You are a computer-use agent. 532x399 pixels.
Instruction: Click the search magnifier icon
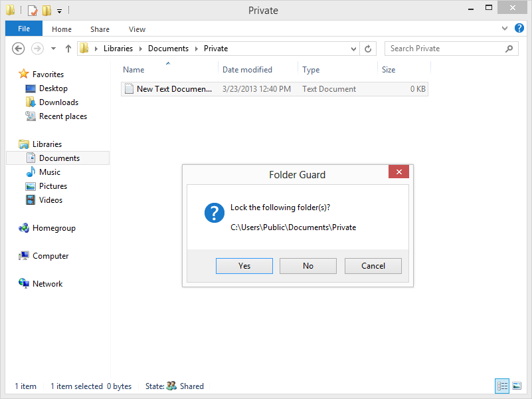point(509,49)
